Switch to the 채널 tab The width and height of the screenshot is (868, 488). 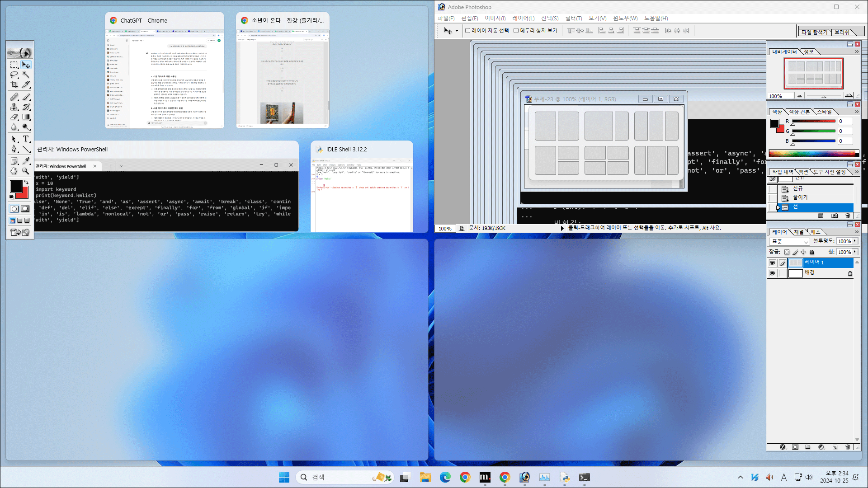[799, 232]
